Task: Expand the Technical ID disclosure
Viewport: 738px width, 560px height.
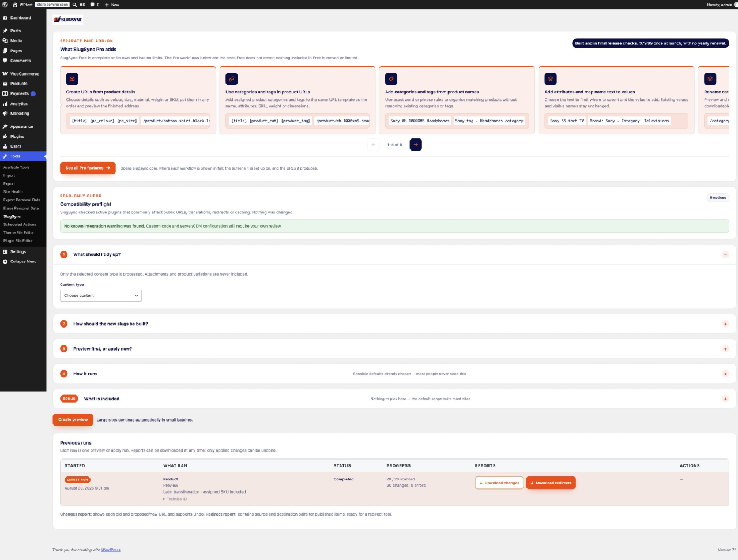Action: [x=175, y=499]
